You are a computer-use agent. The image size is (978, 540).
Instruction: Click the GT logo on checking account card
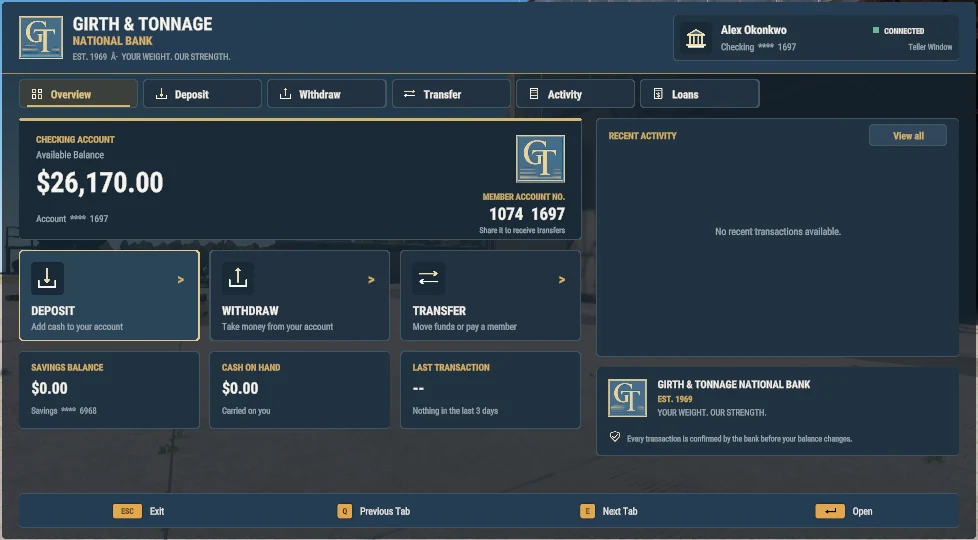pos(540,158)
